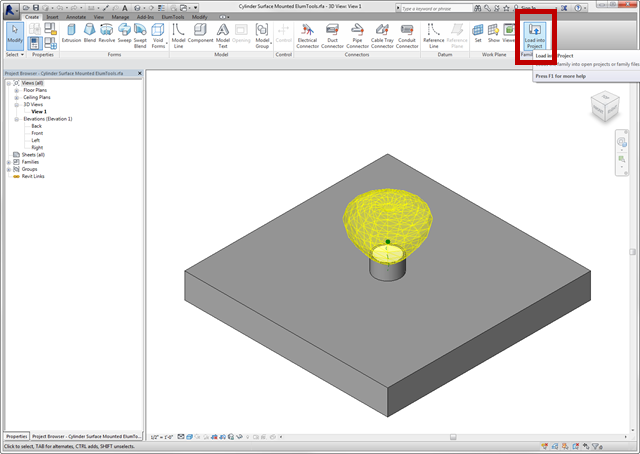Insert a Pipe Connector
This screenshot has width=640, height=454.
(x=357, y=36)
